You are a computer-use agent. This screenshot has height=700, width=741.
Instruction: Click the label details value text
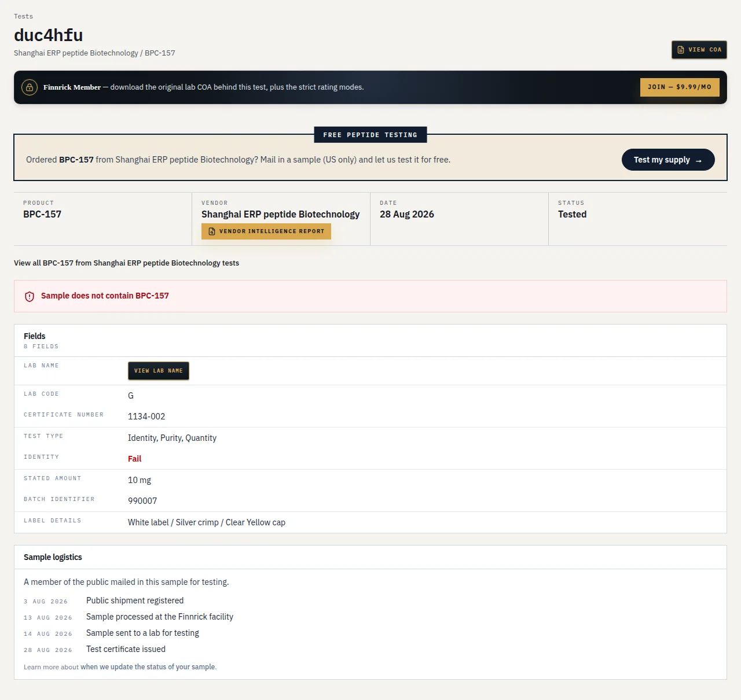[207, 522]
